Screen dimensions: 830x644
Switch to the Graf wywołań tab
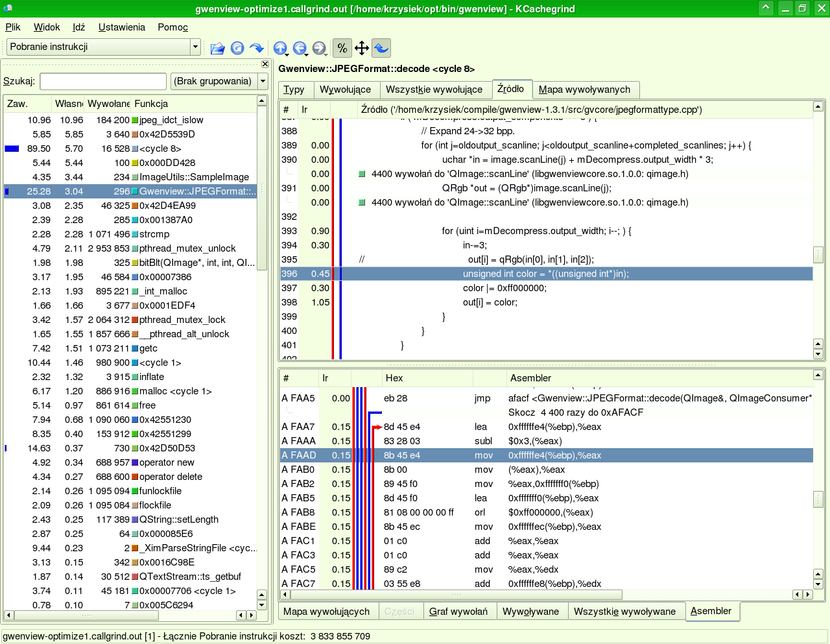(x=458, y=612)
